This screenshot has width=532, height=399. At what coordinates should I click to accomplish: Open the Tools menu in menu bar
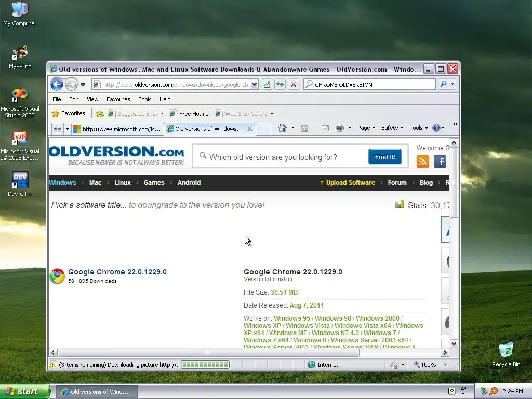point(144,99)
